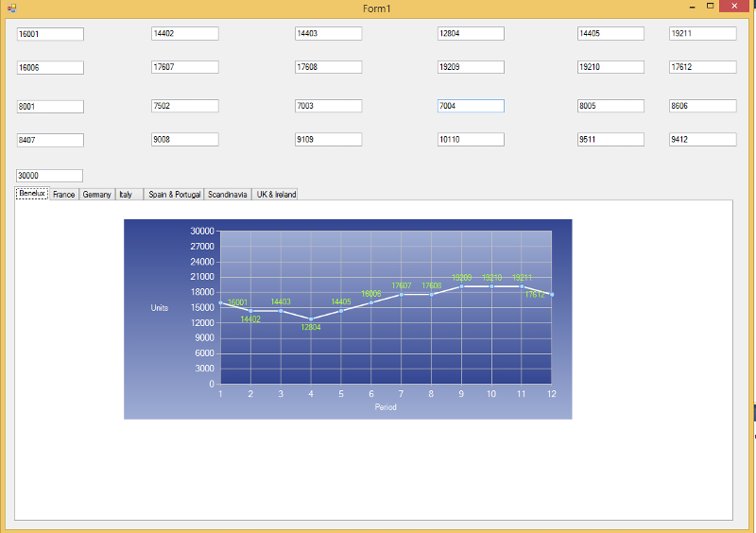
Task: Click the data label 14402 on chart
Action: point(250,319)
